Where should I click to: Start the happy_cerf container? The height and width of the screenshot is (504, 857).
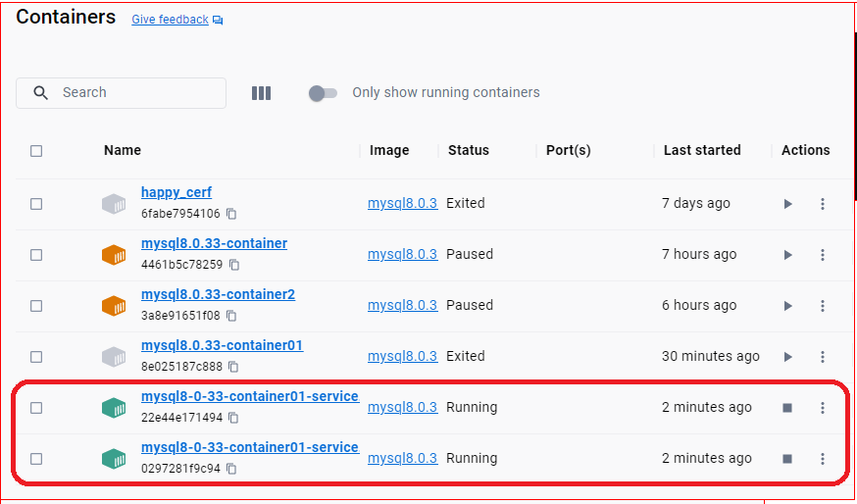point(787,204)
